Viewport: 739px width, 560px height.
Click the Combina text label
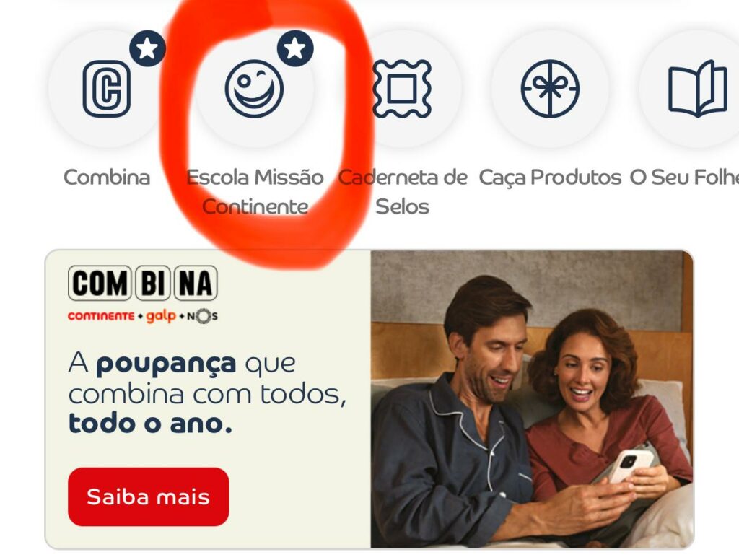(107, 178)
